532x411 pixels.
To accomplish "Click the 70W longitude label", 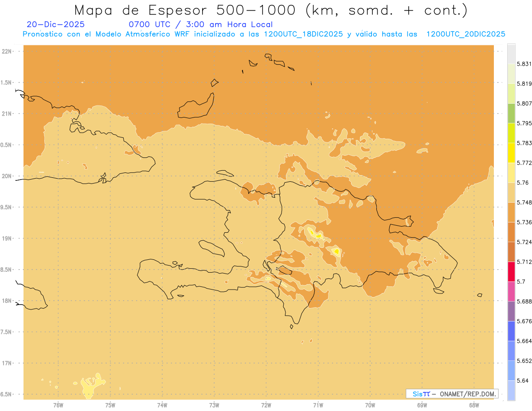I will tap(370, 405).
